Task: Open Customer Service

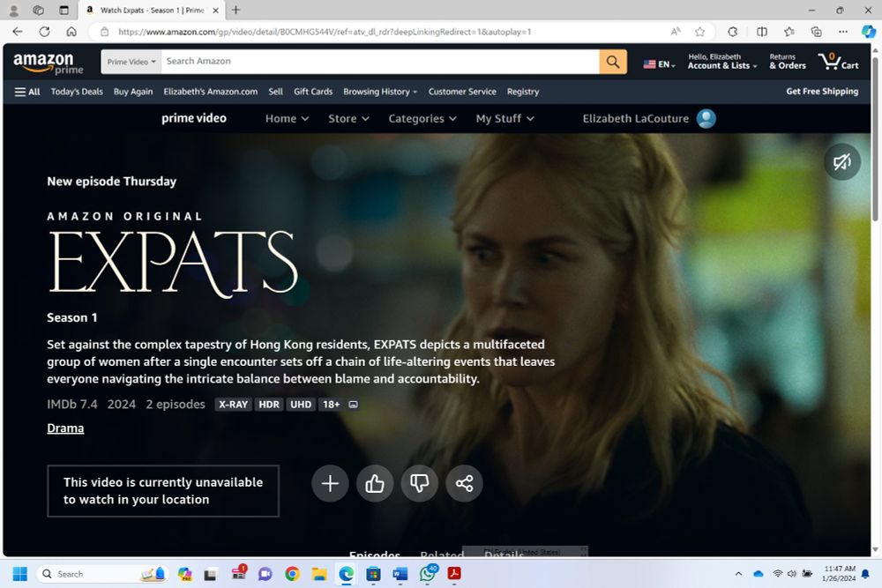Action: click(x=462, y=92)
